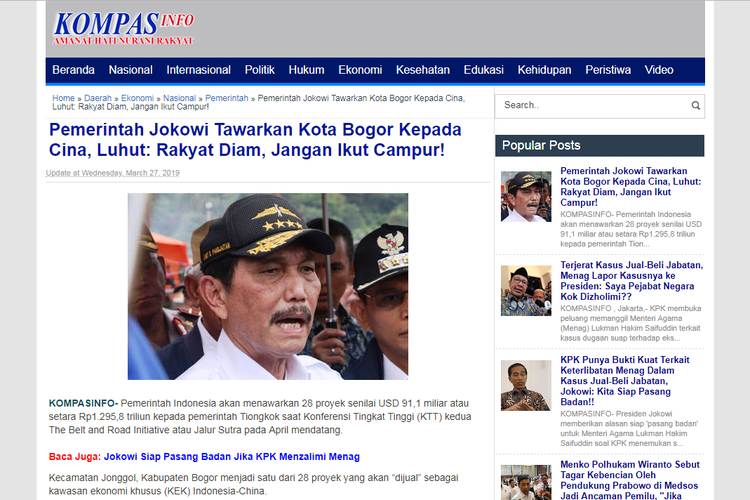Viewport: 750px width, 500px height.
Task: Open the Hukum section
Action: pos(306,70)
